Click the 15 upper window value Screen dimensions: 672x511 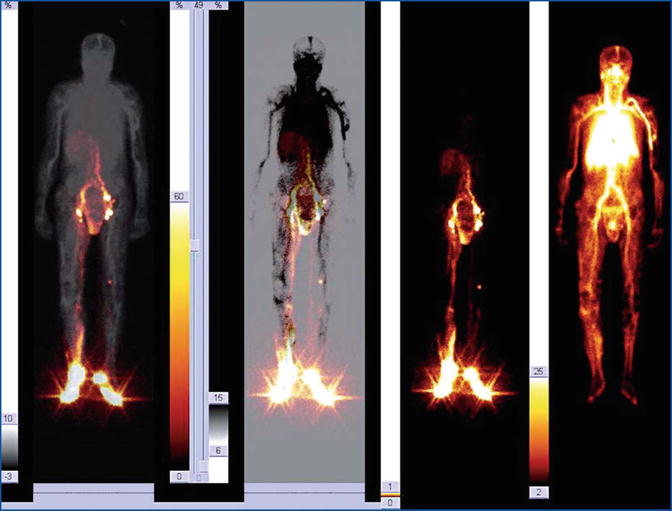point(219,399)
